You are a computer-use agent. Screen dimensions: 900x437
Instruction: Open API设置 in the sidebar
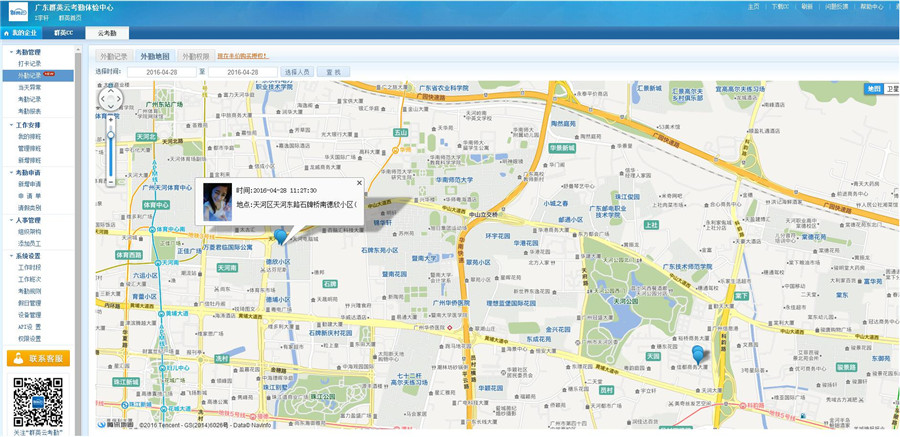(29, 327)
